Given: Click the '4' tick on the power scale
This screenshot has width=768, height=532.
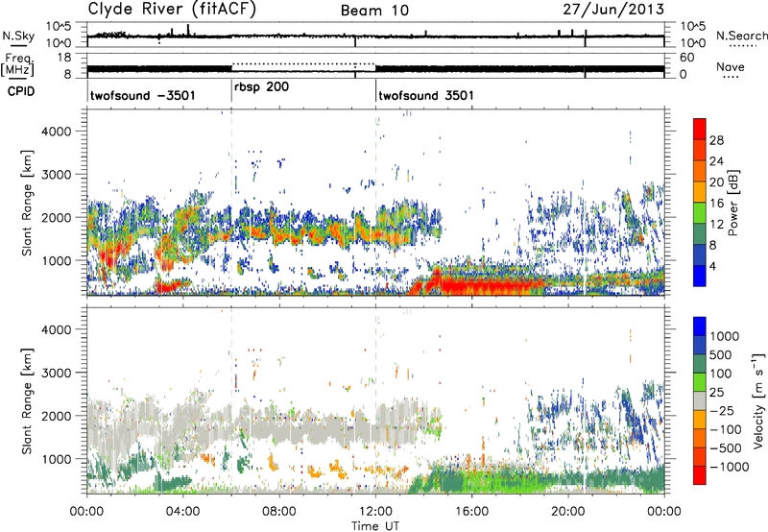Looking at the screenshot, I should pyautogui.click(x=713, y=266).
